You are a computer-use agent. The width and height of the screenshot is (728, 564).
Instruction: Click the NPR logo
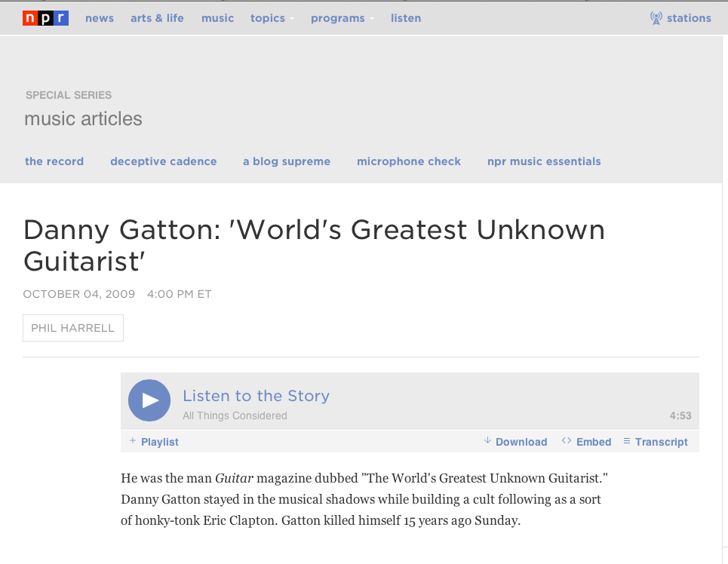coord(45,18)
